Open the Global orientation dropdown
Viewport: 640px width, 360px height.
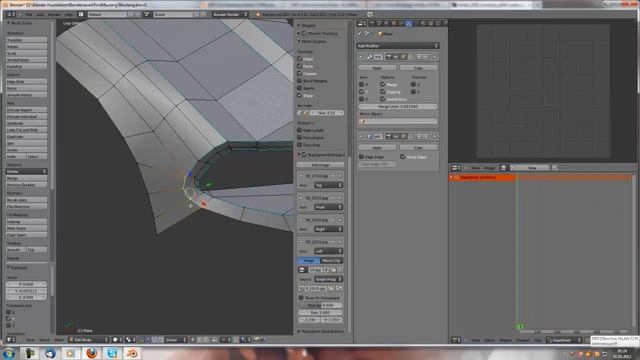(x=176, y=340)
